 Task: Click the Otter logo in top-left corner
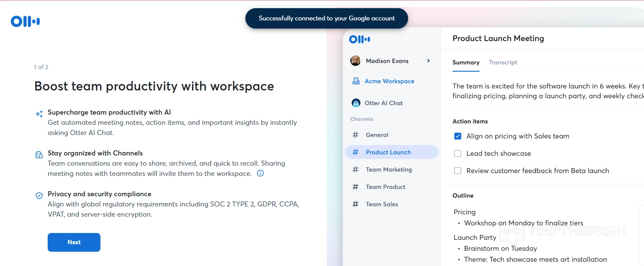click(x=25, y=21)
